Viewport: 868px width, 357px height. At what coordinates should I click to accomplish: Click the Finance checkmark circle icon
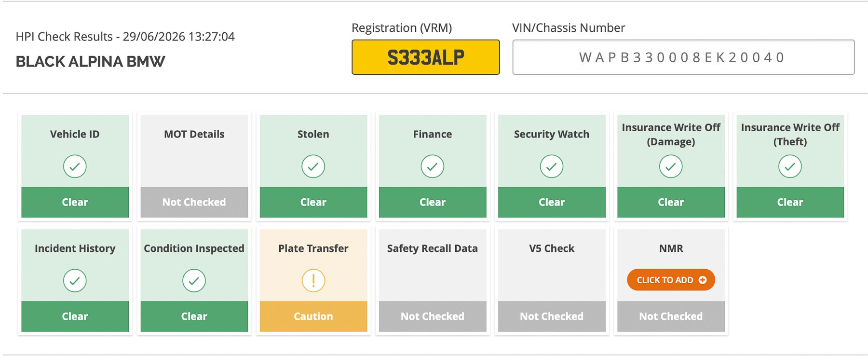433,166
